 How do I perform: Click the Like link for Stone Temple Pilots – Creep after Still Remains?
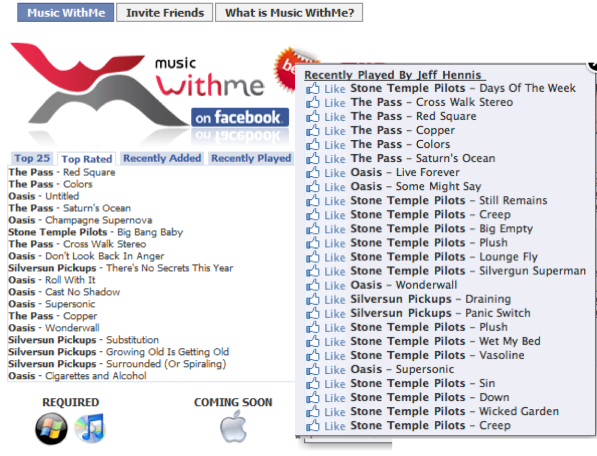[x=335, y=215]
